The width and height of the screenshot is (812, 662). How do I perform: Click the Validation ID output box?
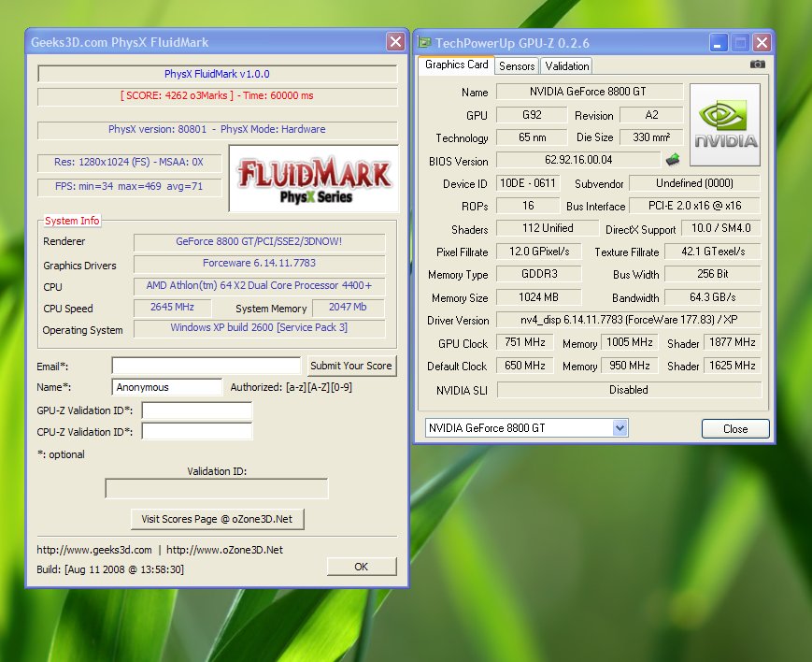coord(217,489)
